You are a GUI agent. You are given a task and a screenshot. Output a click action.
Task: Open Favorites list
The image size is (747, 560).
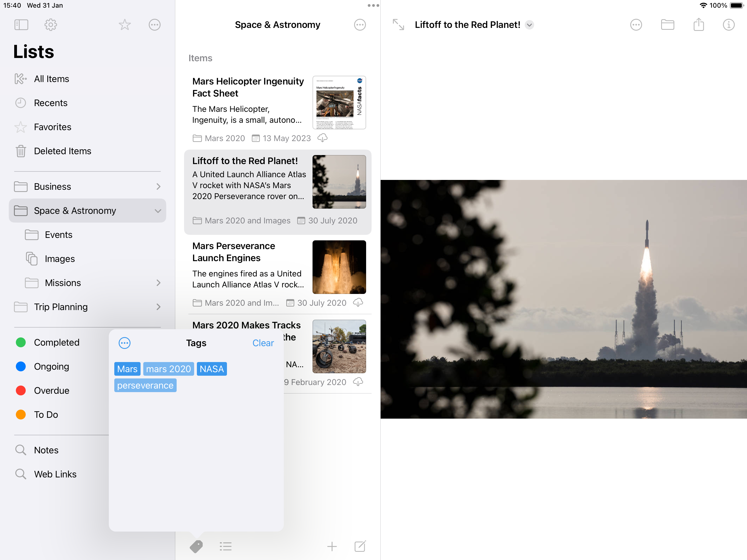87,127
